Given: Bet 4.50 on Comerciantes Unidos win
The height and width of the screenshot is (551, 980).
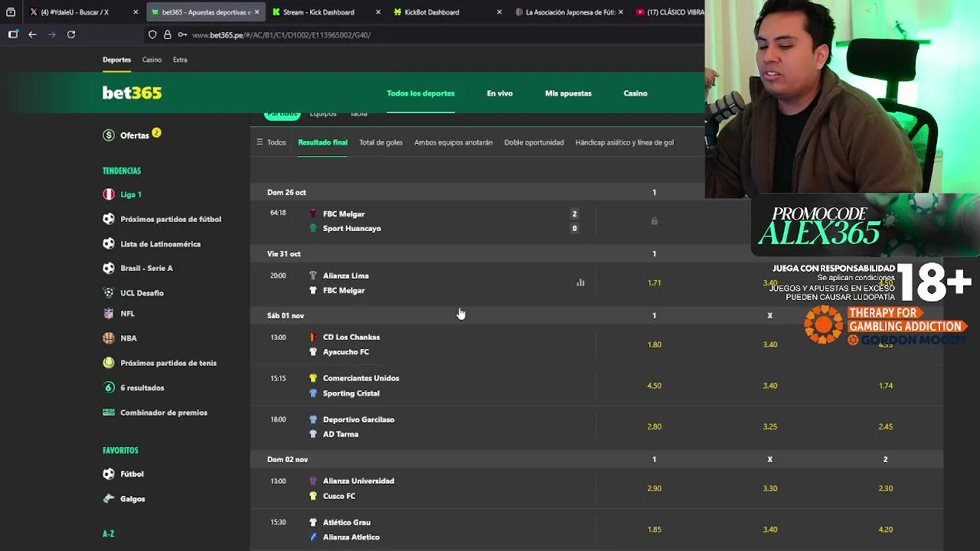Looking at the screenshot, I should point(654,386).
